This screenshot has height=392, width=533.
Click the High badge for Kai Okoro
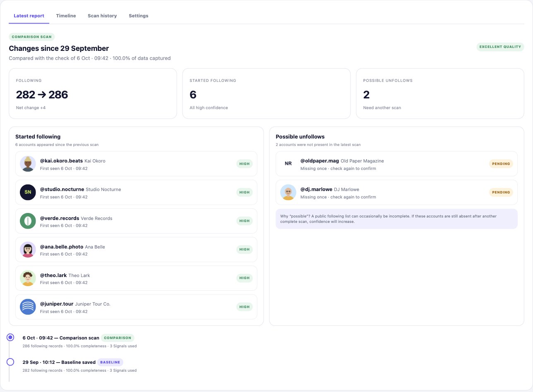tap(245, 164)
